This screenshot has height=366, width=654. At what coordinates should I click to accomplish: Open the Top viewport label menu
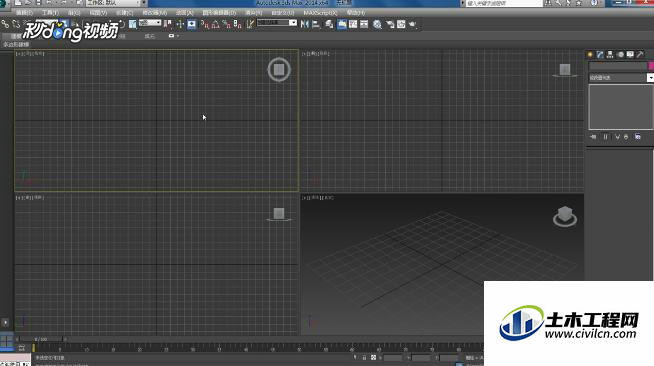click(30, 54)
